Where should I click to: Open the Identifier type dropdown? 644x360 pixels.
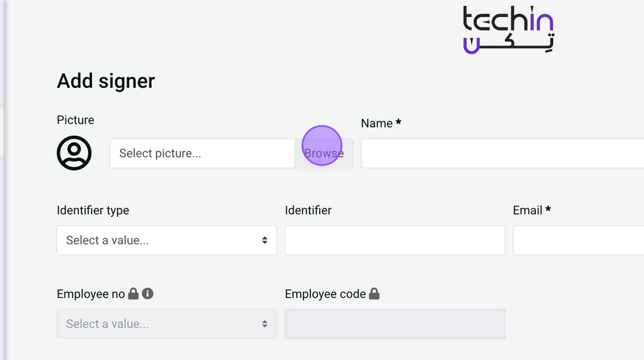click(x=167, y=240)
